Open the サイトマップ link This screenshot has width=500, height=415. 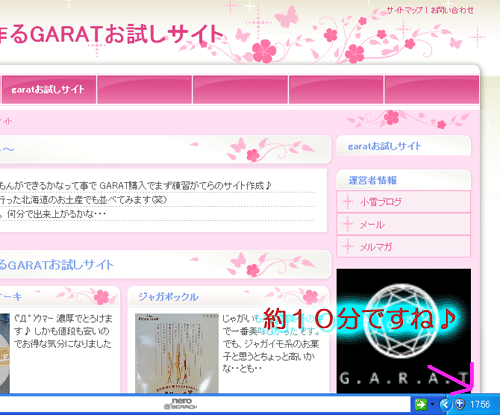404,10
